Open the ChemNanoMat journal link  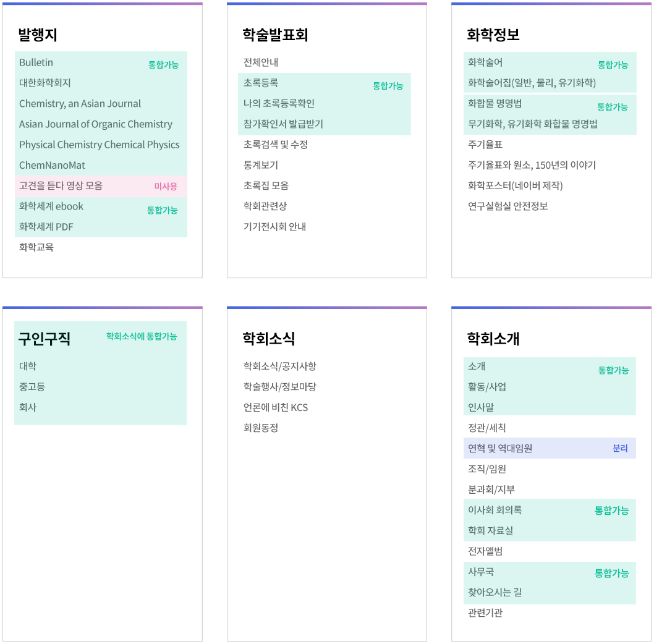52,165
